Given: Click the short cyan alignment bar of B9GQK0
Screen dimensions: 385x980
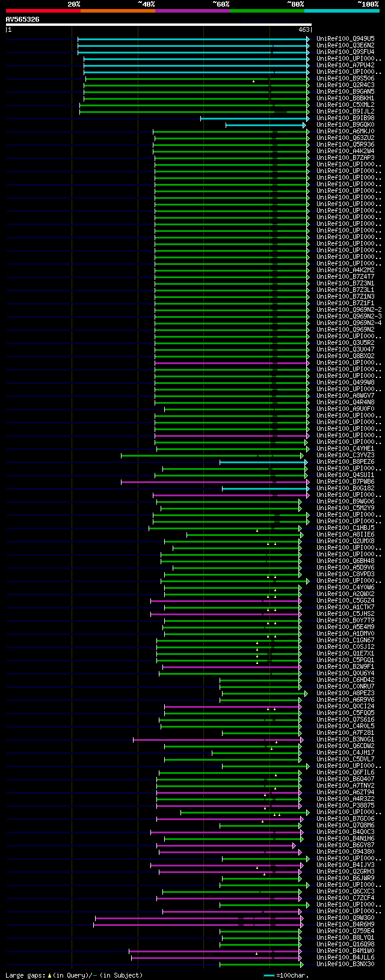Looking at the screenshot, I should click(x=265, y=125).
